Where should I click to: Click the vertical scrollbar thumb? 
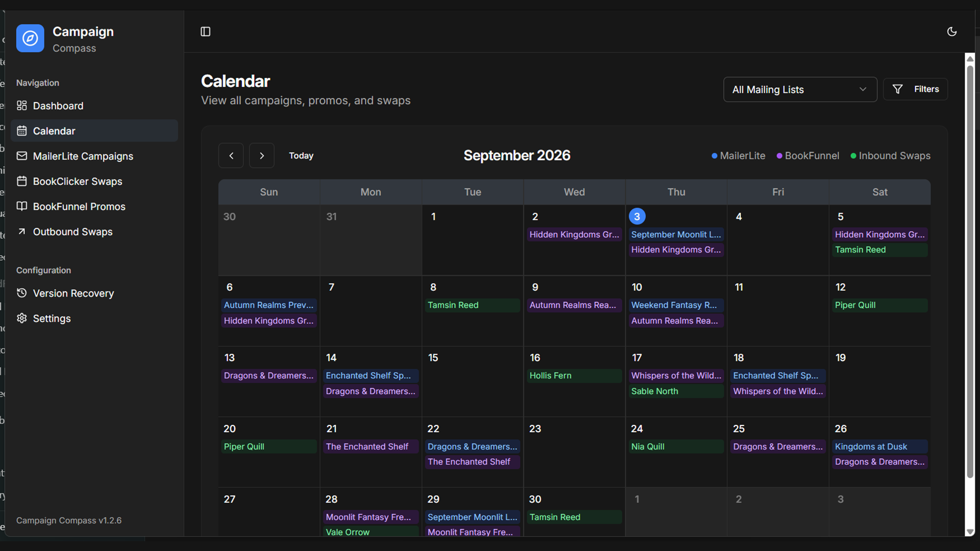pyautogui.click(x=970, y=271)
